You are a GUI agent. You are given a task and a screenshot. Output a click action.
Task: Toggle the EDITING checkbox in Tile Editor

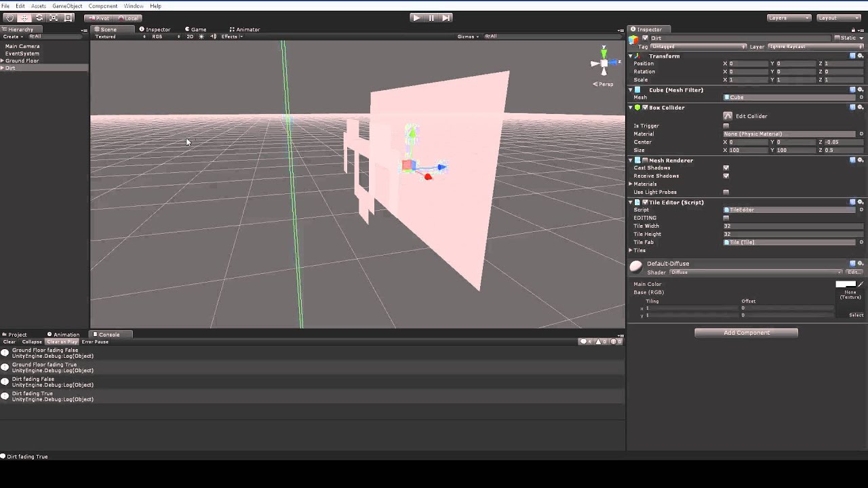(726, 218)
